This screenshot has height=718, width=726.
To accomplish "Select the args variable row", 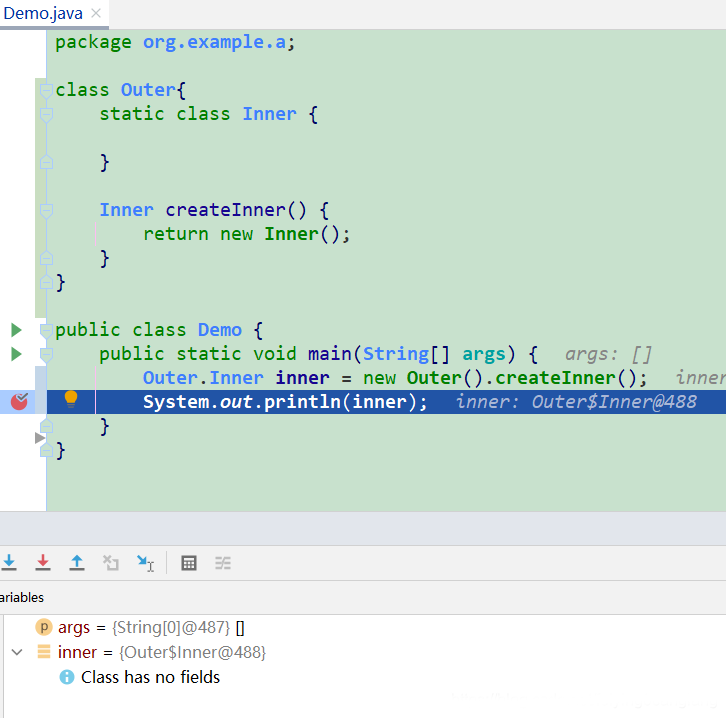I will 363,627.
